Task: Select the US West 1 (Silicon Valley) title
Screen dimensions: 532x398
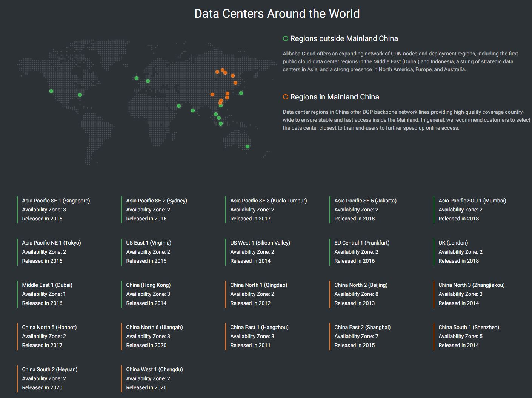Action: tap(260, 243)
